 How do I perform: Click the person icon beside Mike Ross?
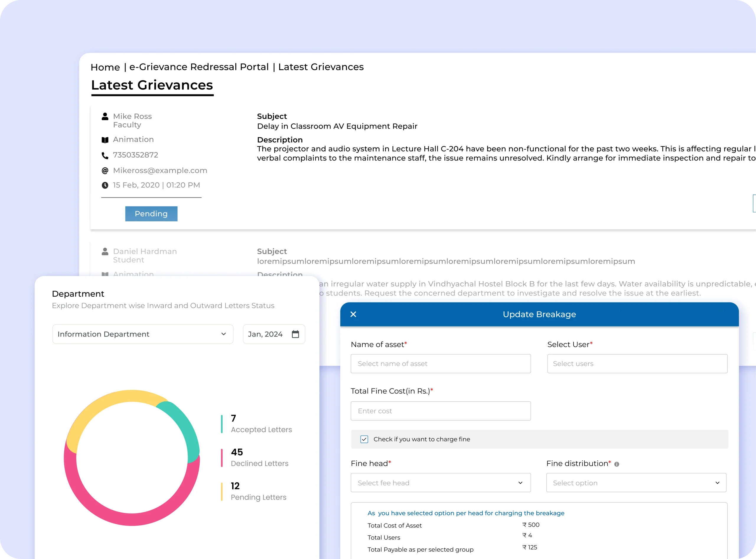(x=105, y=117)
